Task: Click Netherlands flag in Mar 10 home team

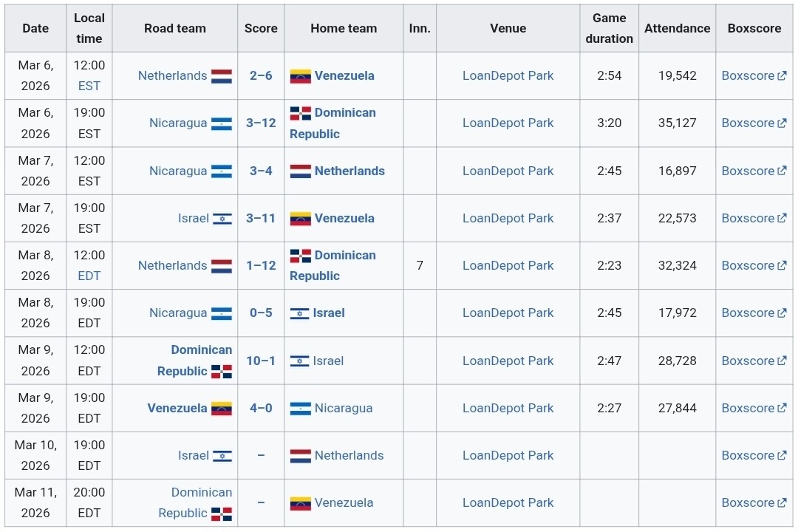Action: coord(300,456)
